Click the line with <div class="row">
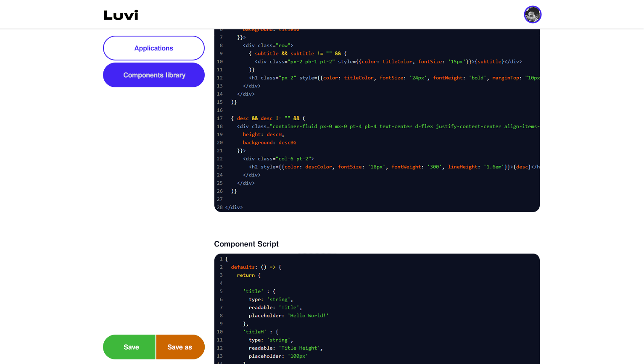 pos(268,45)
